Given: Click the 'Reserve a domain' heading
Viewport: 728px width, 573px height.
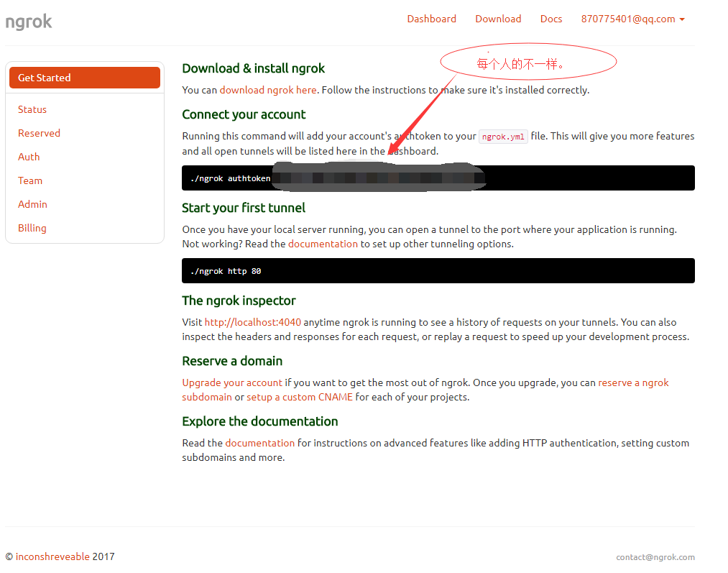Looking at the screenshot, I should coord(232,361).
